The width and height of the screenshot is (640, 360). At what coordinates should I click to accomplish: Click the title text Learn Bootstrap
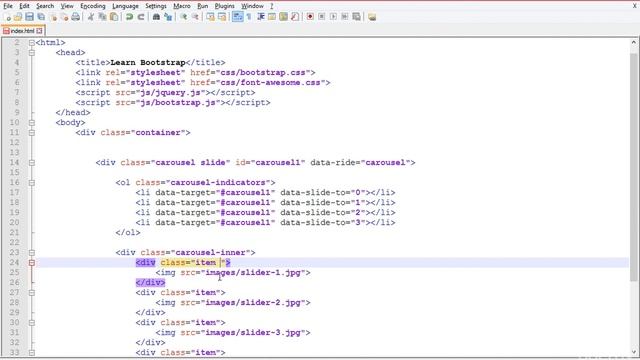coord(148,62)
